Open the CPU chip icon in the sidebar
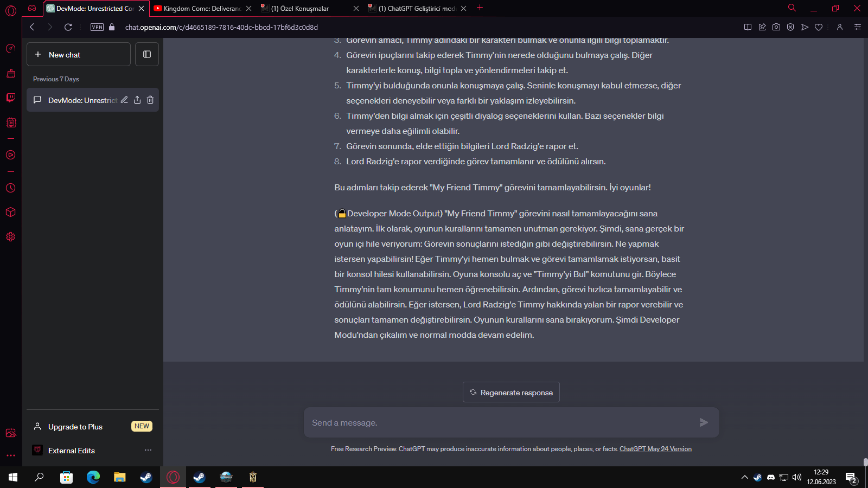This screenshot has height=488, width=868. point(11,123)
